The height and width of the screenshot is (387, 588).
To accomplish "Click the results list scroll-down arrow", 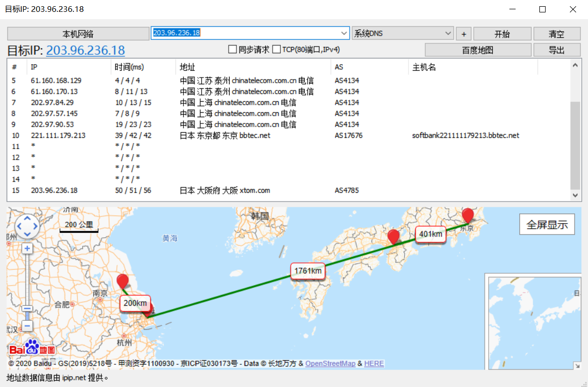I will 576,195.
